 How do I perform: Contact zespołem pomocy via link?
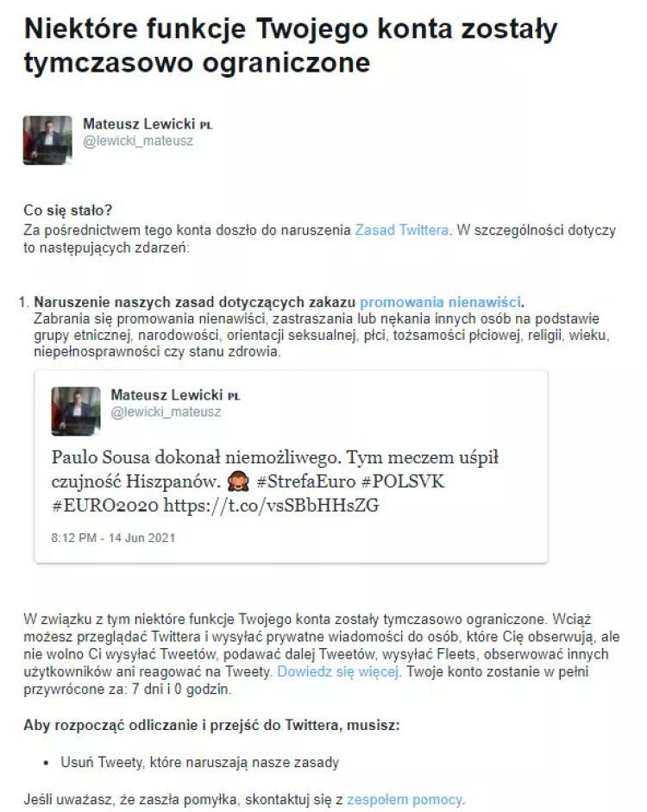(x=405, y=800)
